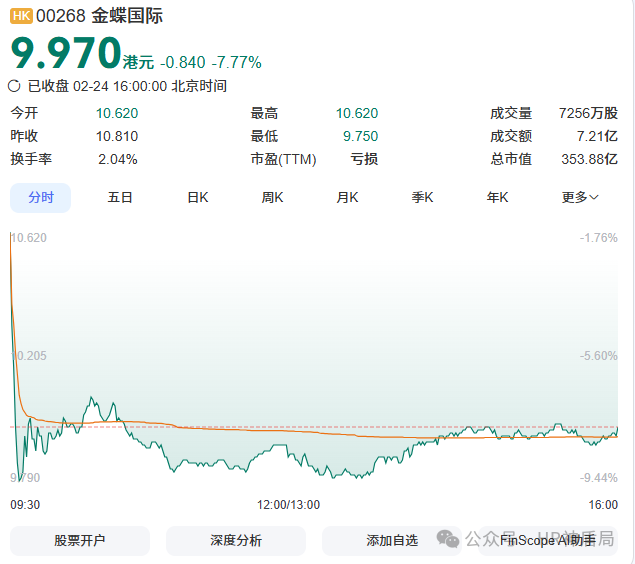Image resolution: width=635 pixels, height=564 pixels.
Task: View the 年K yearly chart tab
Action: (497, 198)
